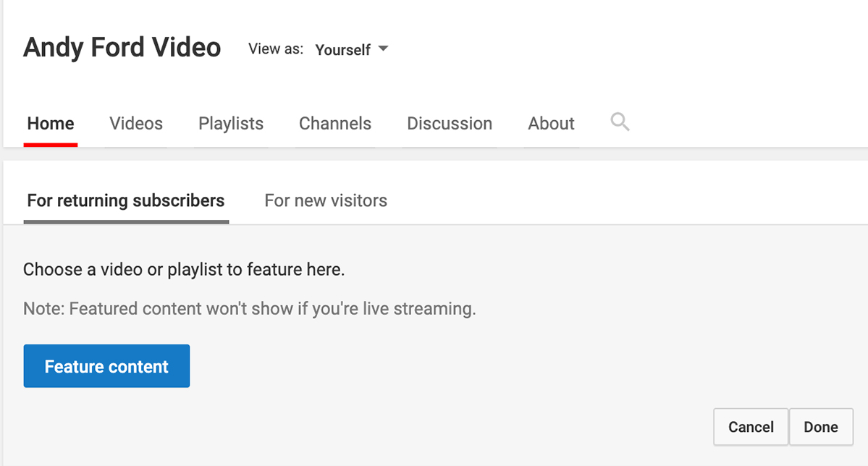The height and width of the screenshot is (466, 868).
Task: Confirm with the Done button
Action: (x=821, y=427)
